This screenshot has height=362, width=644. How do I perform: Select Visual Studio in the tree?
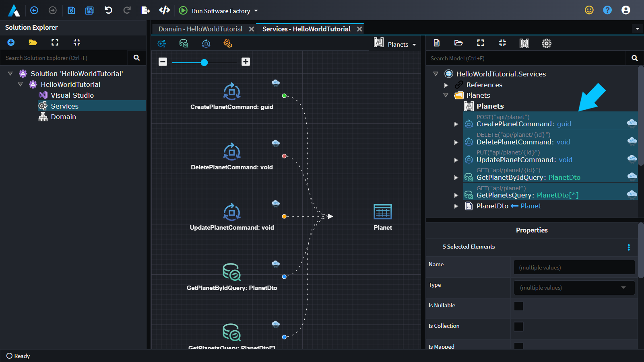point(72,95)
